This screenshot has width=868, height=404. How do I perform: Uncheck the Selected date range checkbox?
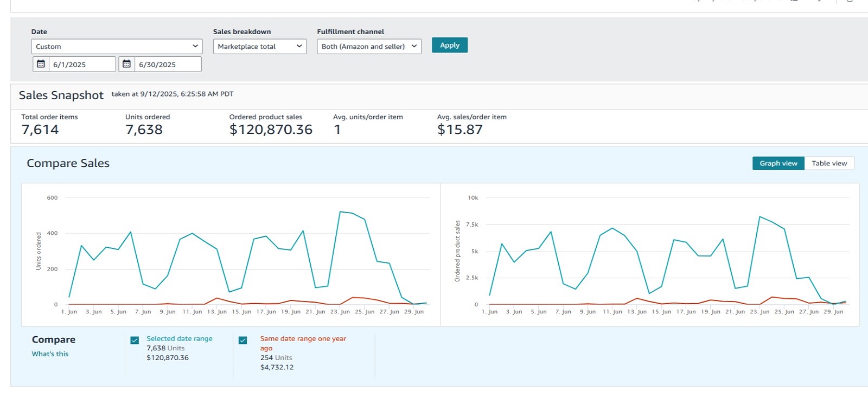coord(135,340)
